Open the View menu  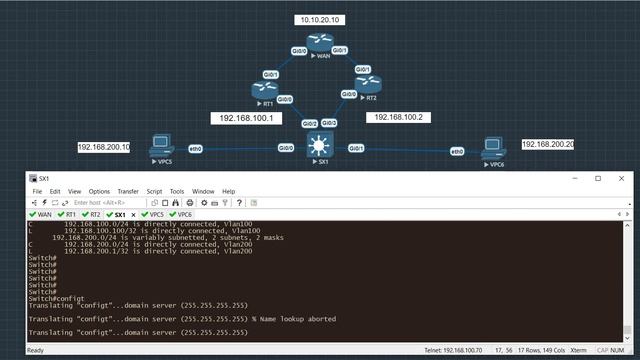pyautogui.click(x=74, y=191)
